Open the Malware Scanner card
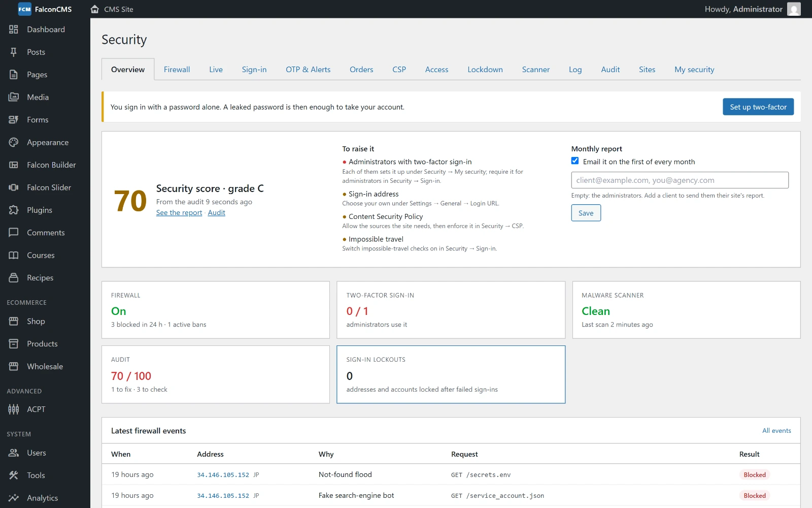This screenshot has height=508, width=812. click(687, 310)
